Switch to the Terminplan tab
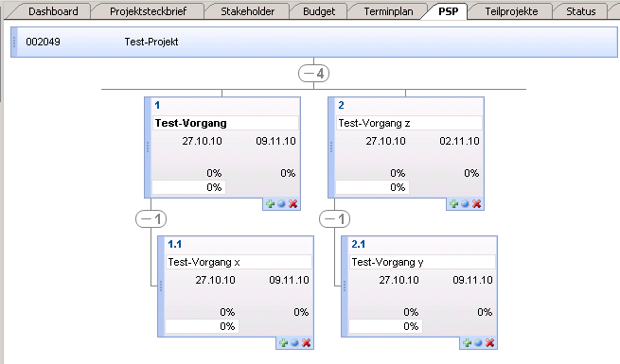The image size is (620, 364). (x=388, y=11)
